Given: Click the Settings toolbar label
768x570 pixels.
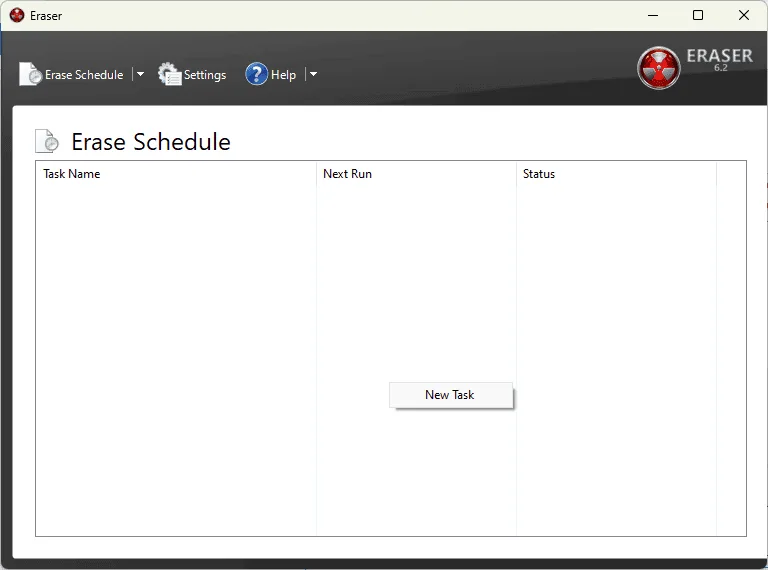Looking at the screenshot, I should tap(205, 75).
